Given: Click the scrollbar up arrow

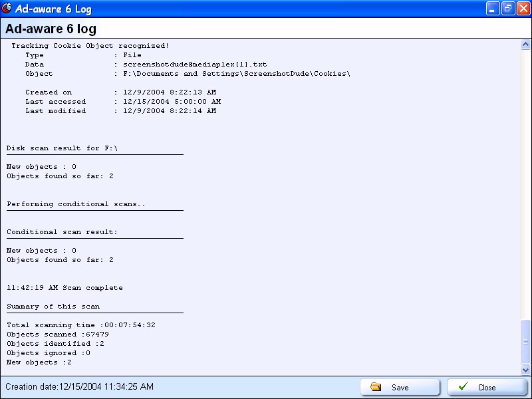Looking at the screenshot, I should click(525, 45).
